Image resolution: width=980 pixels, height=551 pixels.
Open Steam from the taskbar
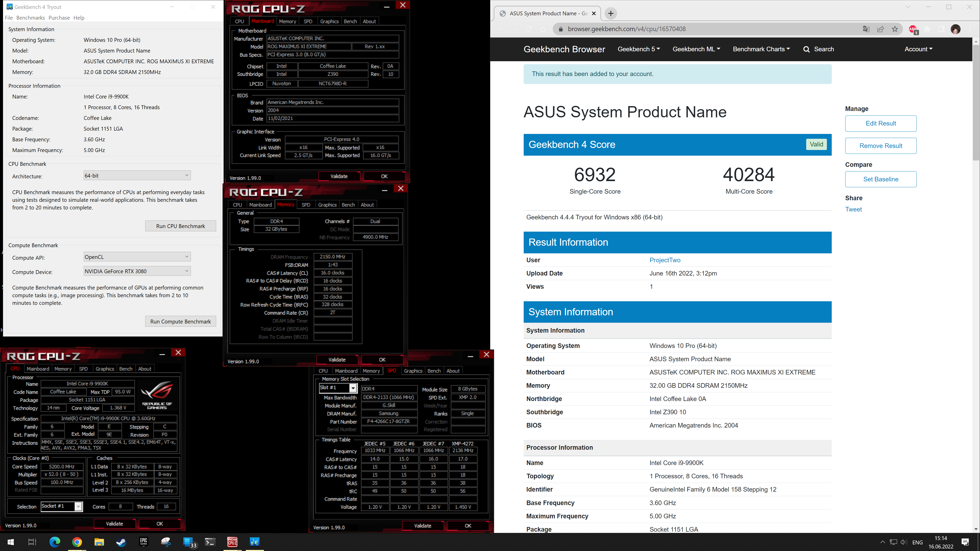[121, 542]
